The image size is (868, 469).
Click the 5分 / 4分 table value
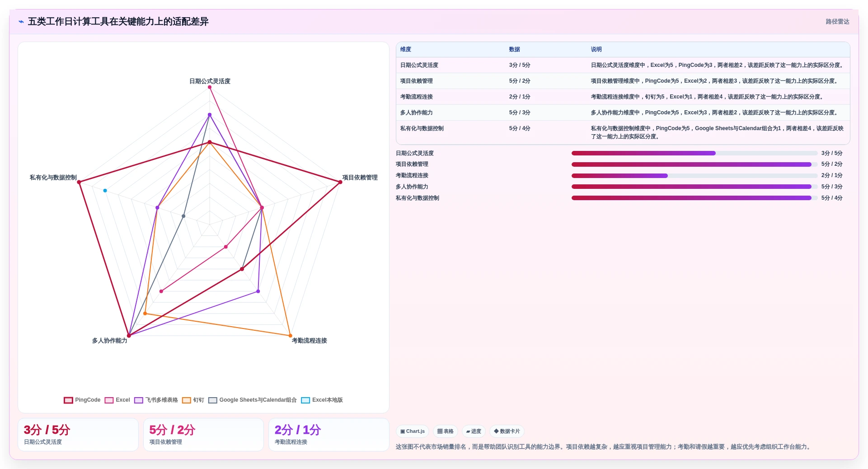[x=520, y=129]
